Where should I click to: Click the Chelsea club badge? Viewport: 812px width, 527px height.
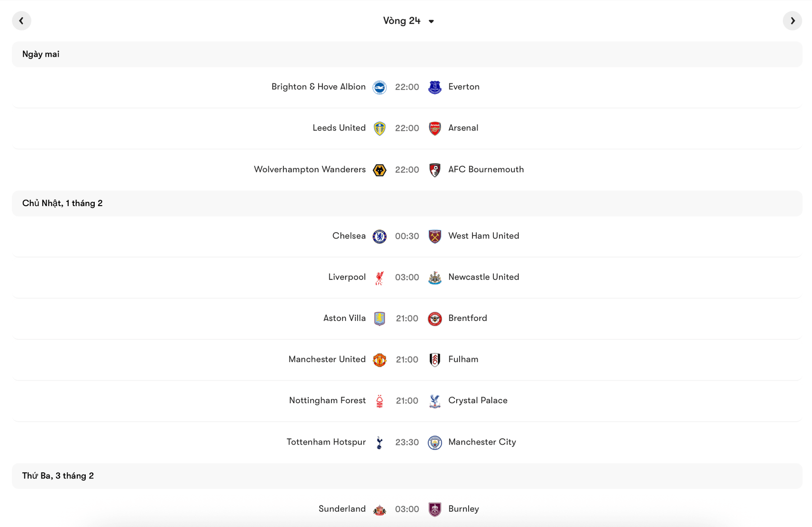(379, 236)
